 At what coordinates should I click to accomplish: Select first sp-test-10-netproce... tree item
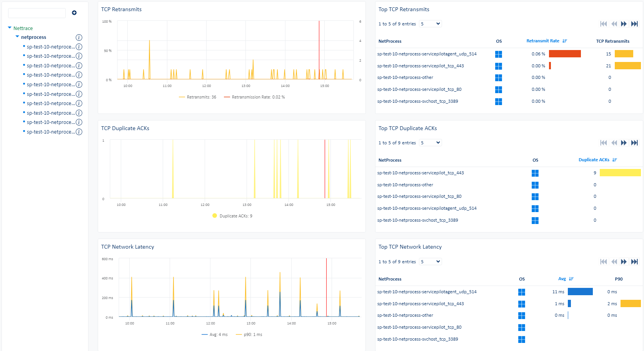[51, 47]
